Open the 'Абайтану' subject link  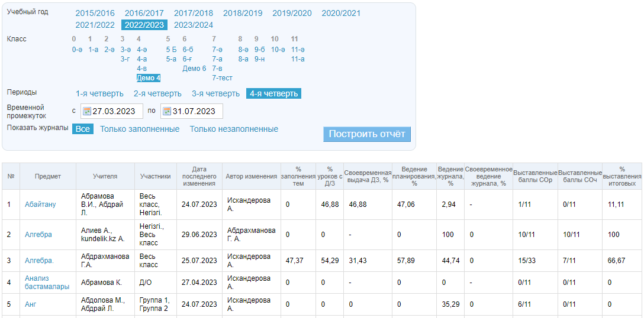pyautogui.click(x=40, y=205)
